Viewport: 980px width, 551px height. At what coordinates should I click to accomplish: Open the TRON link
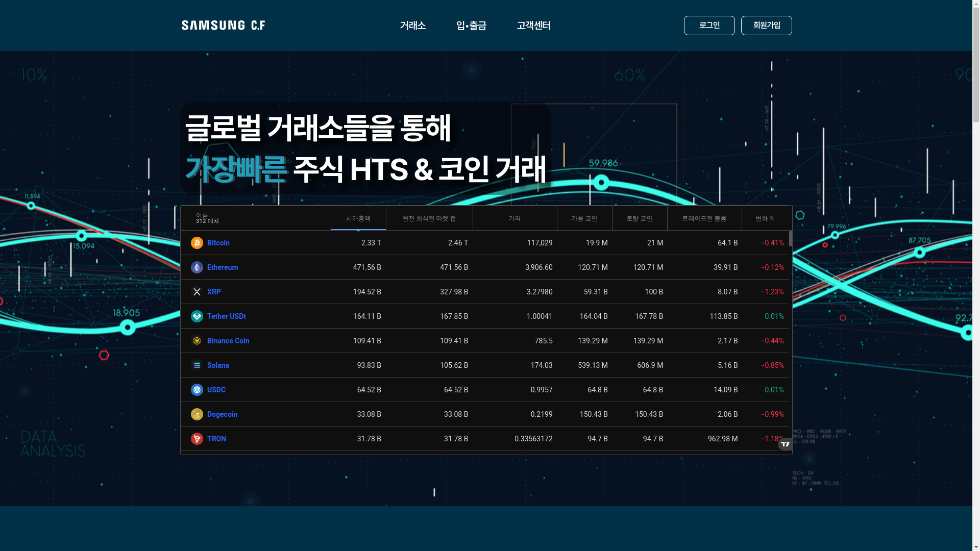[x=216, y=439]
